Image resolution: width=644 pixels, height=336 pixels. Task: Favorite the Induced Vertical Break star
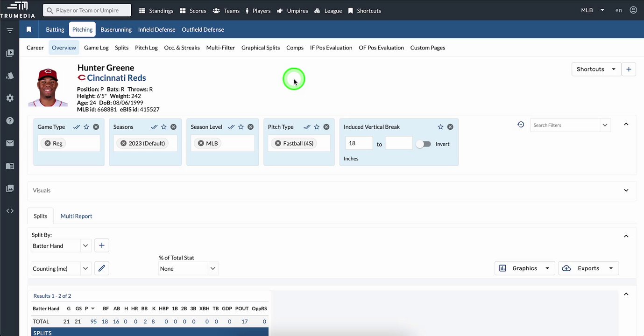point(440,127)
